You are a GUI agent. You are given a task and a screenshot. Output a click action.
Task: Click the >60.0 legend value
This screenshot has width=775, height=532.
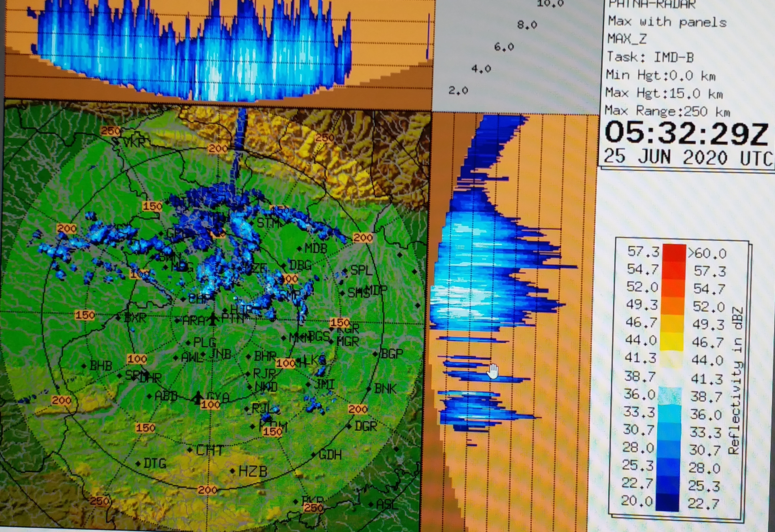(x=707, y=253)
